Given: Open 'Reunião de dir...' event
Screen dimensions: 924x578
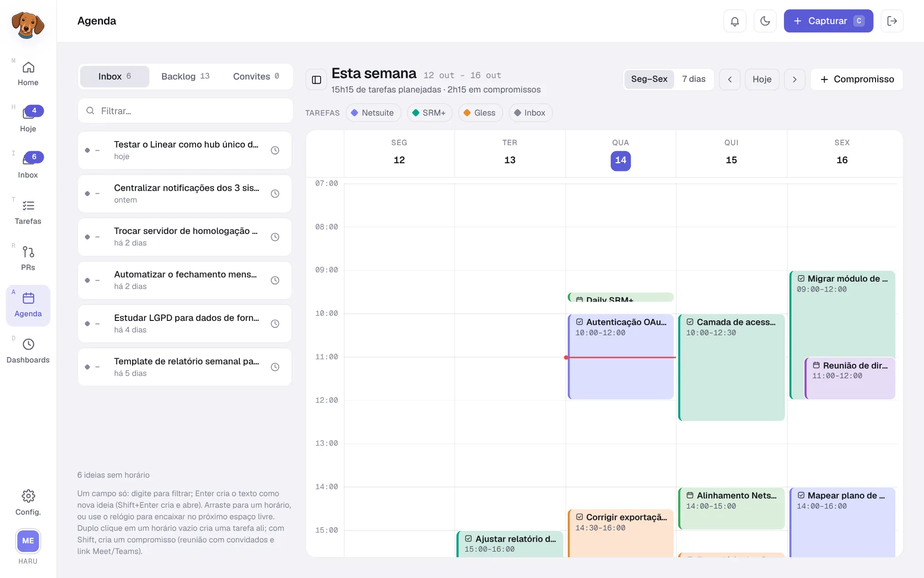Looking at the screenshot, I should (x=850, y=378).
